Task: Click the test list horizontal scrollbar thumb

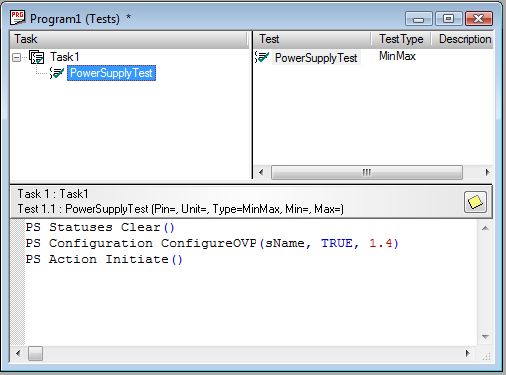Action: pos(367,172)
